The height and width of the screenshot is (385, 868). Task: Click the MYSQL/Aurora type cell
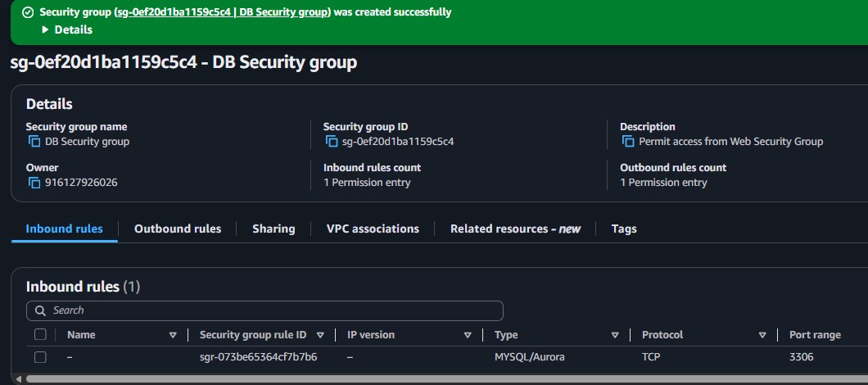(x=530, y=357)
